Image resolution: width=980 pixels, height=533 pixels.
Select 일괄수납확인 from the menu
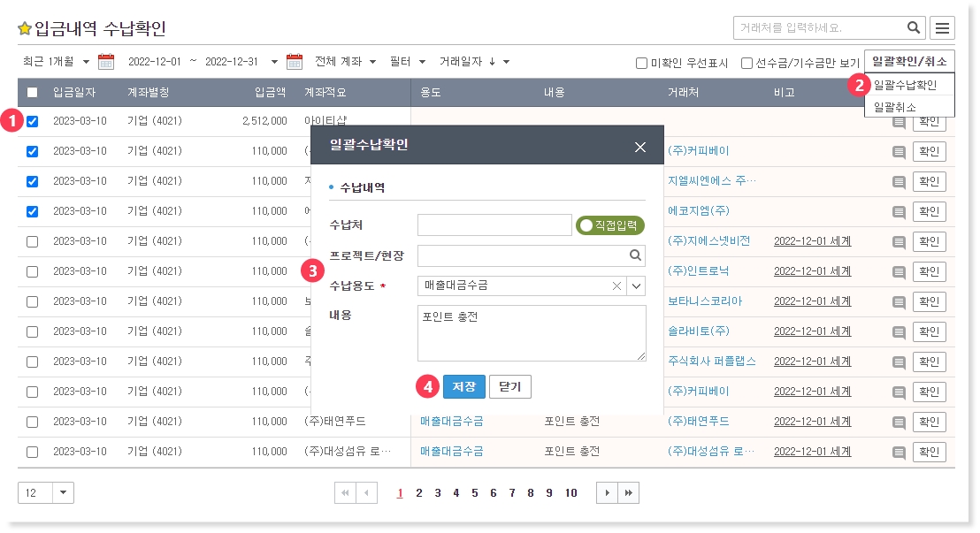[x=904, y=86]
